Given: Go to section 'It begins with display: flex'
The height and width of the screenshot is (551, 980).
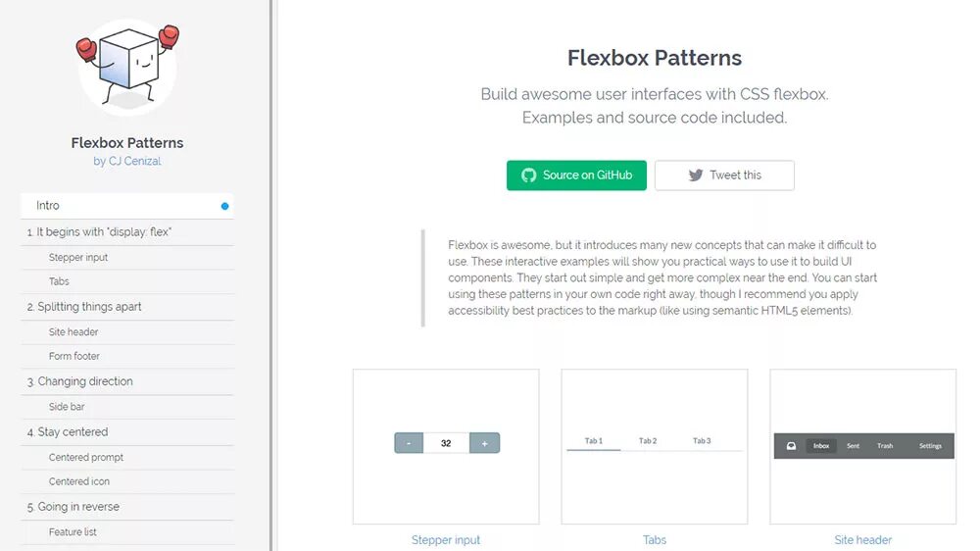Looking at the screenshot, I should [x=99, y=232].
